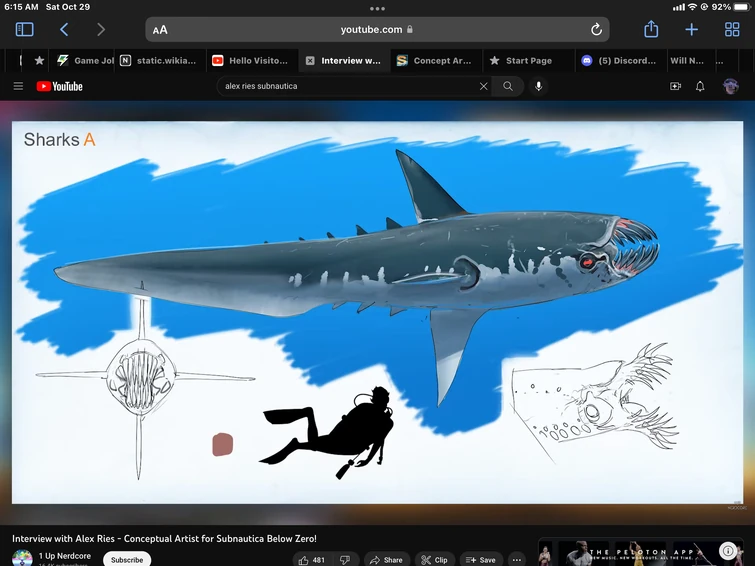Clear the YouTube search text
This screenshot has height=566, width=755.
[x=483, y=86]
